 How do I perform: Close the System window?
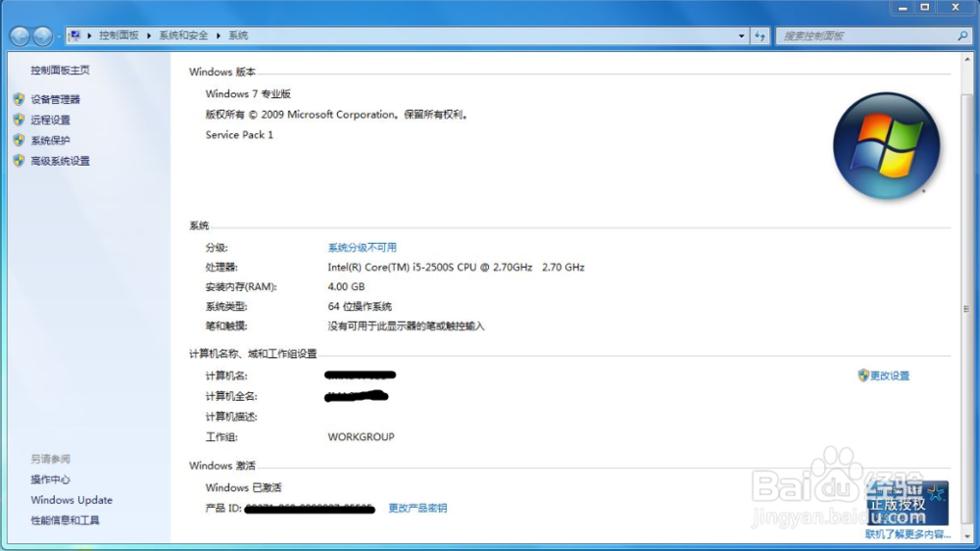point(955,8)
